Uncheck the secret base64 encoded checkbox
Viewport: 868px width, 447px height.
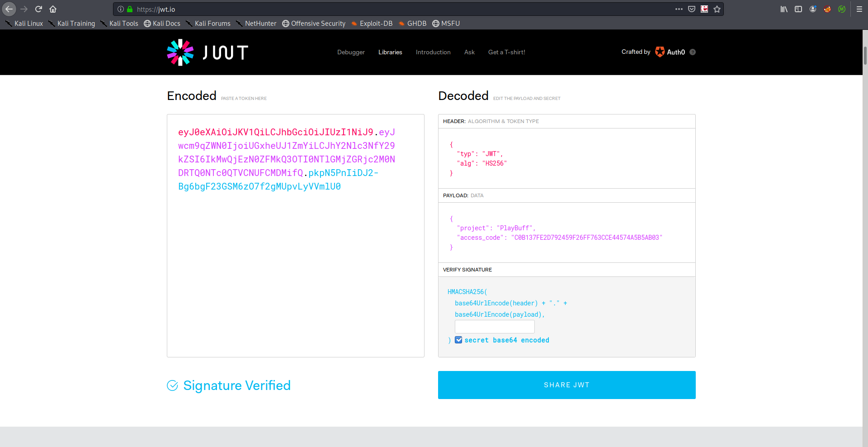pyautogui.click(x=458, y=340)
